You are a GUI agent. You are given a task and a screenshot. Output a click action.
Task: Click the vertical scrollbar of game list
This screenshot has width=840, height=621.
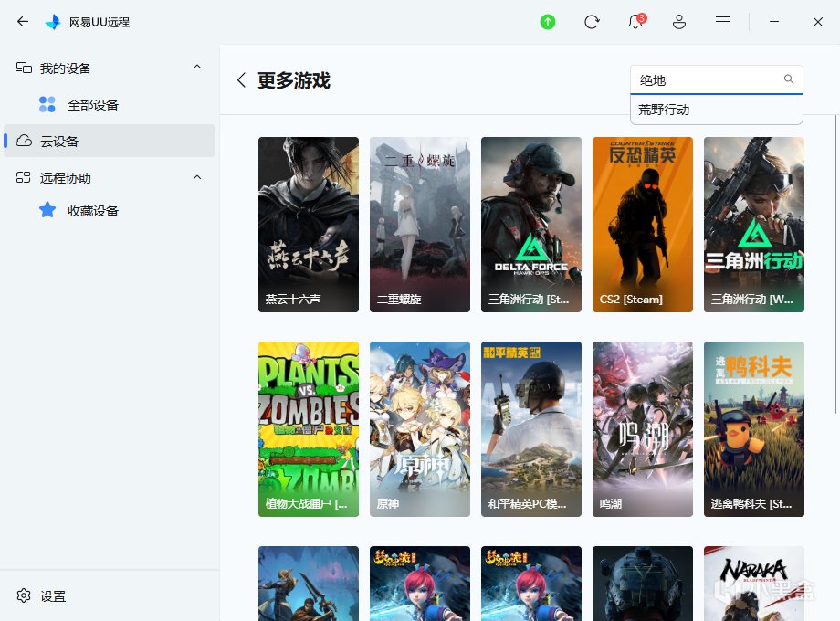tap(835, 264)
